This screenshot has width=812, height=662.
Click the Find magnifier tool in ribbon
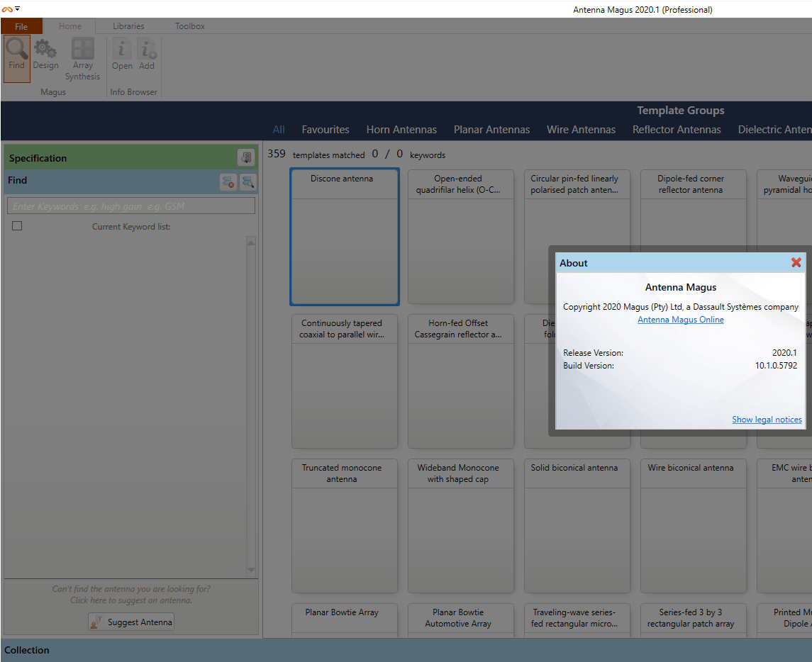click(x=16, y=55)
